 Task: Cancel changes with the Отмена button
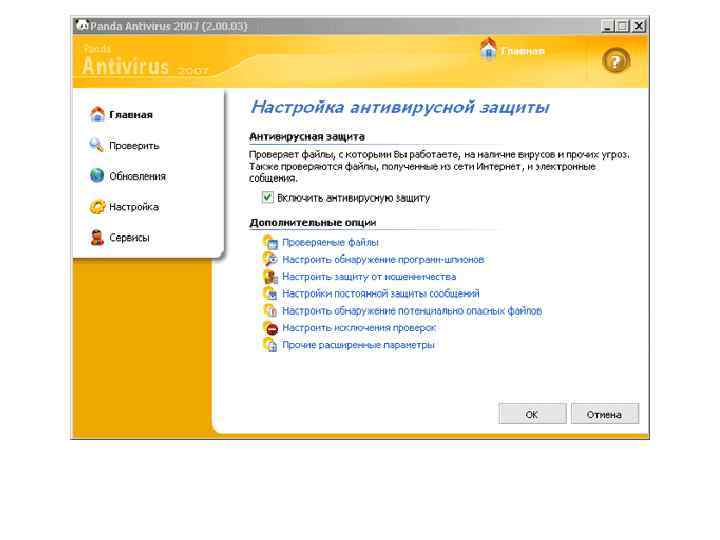pyautogui.click(x=605, y=414)
